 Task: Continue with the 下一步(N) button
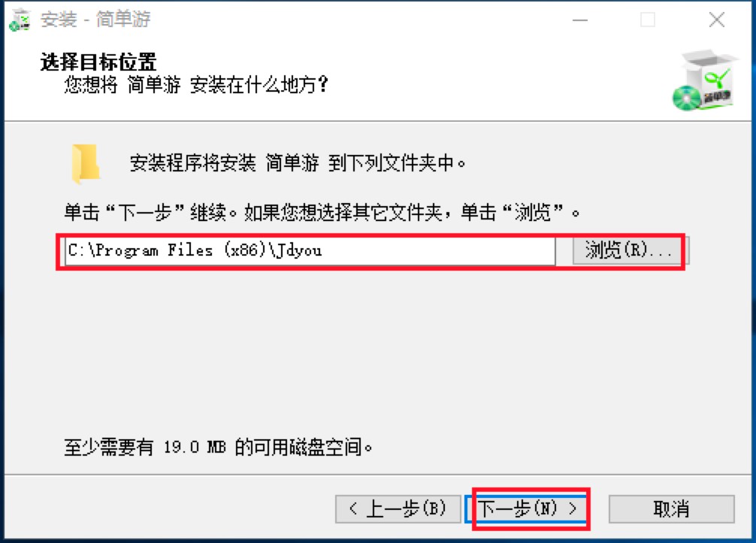click(528, 508)
